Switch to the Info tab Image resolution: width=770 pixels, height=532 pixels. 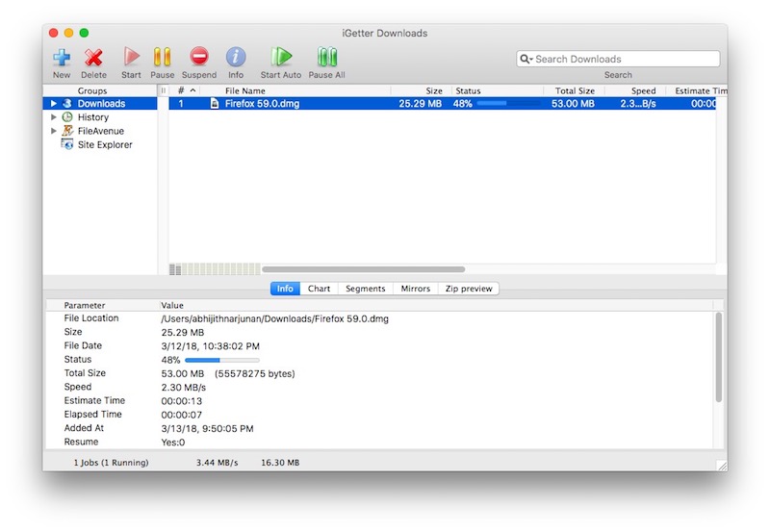[x=285, y=289]
